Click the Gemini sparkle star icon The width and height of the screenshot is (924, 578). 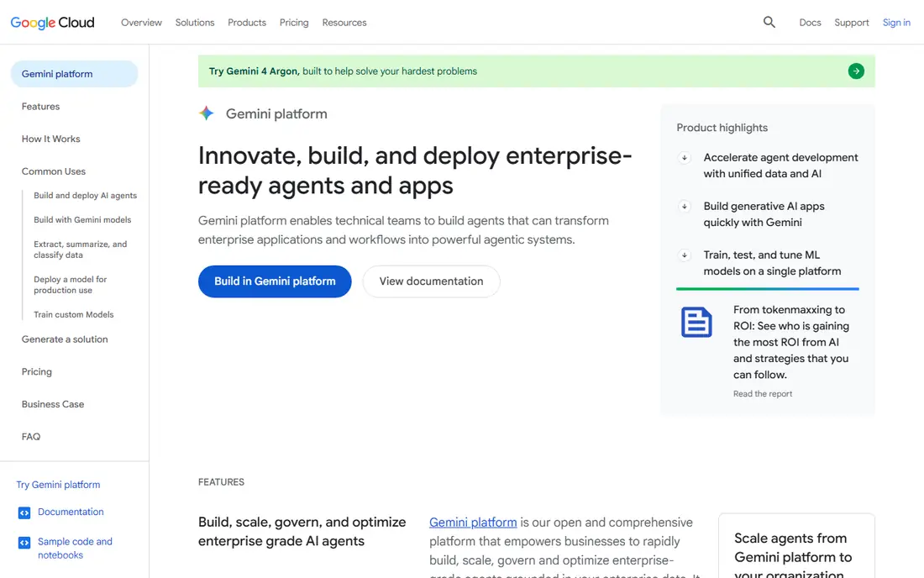(207, 113)
